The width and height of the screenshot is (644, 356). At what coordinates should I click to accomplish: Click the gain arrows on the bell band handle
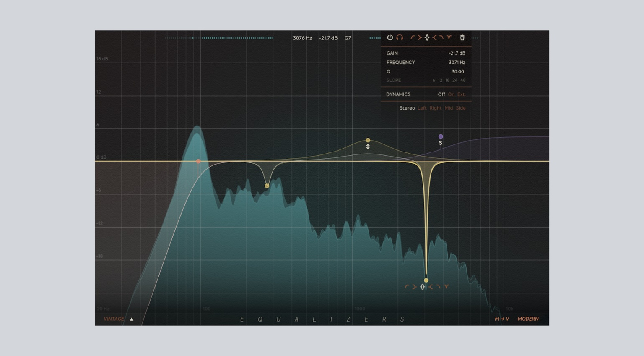click(x=368, y=147)
